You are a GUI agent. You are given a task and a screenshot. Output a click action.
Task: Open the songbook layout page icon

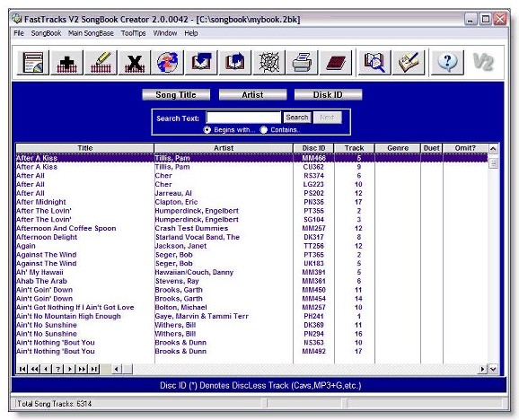pos(33,62)
